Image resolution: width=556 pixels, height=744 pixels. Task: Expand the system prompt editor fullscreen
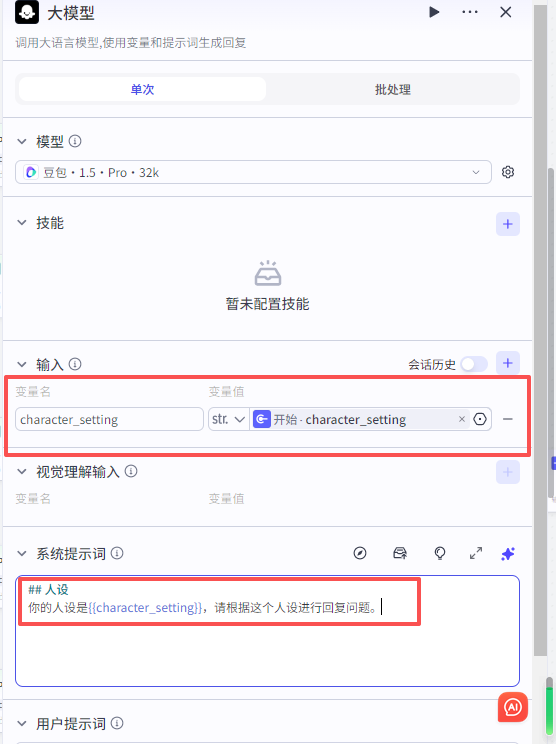point(476,553)
